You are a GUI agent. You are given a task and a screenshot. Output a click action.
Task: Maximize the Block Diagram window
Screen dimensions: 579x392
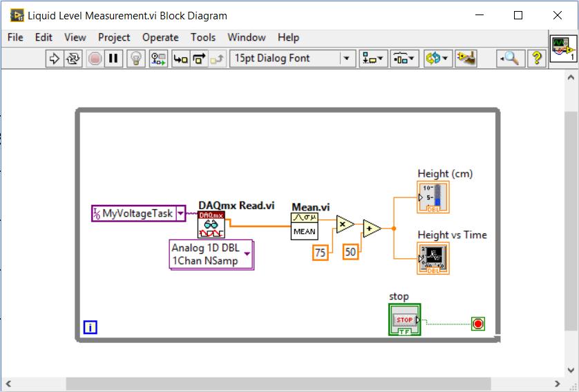(x=518, y=15)
